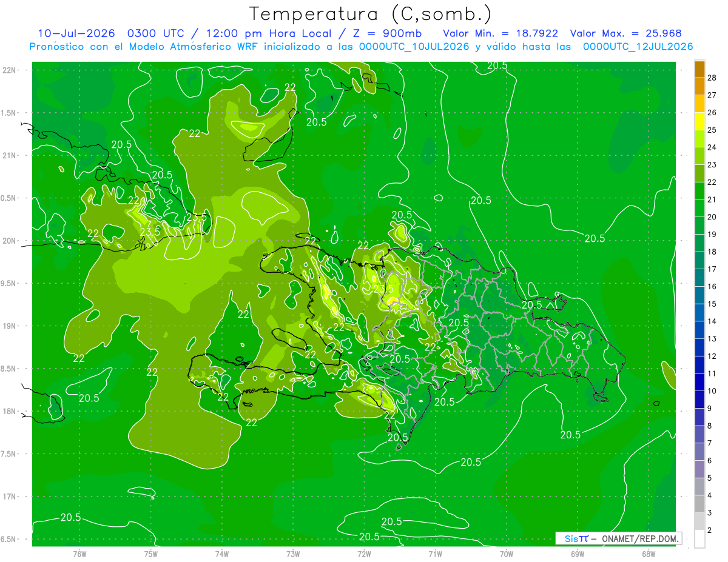Click the '17N' latitude axis label
This screenshot has height=562, width=728.
(8, 497)
